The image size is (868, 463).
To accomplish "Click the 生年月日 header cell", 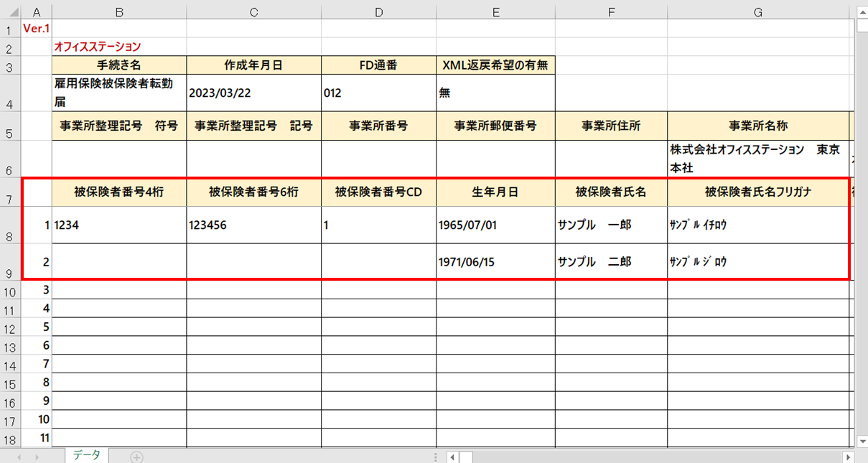I will (x=495, y=192).
